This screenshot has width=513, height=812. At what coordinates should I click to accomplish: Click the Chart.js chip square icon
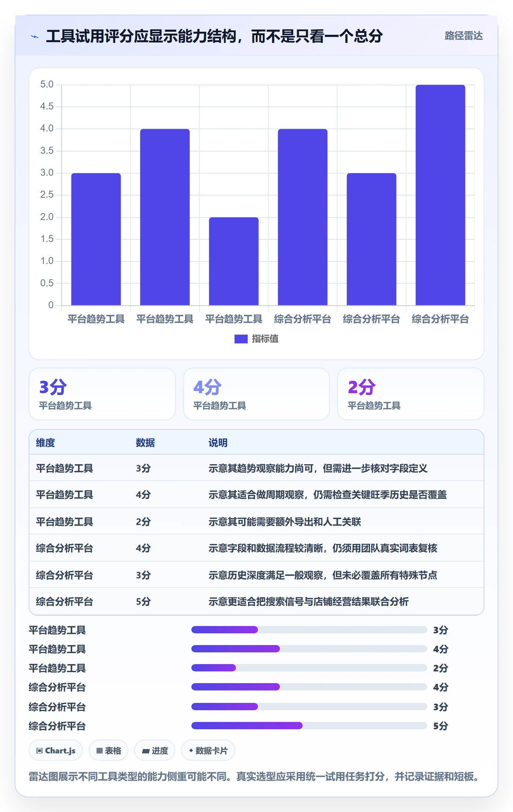point(40,751)
